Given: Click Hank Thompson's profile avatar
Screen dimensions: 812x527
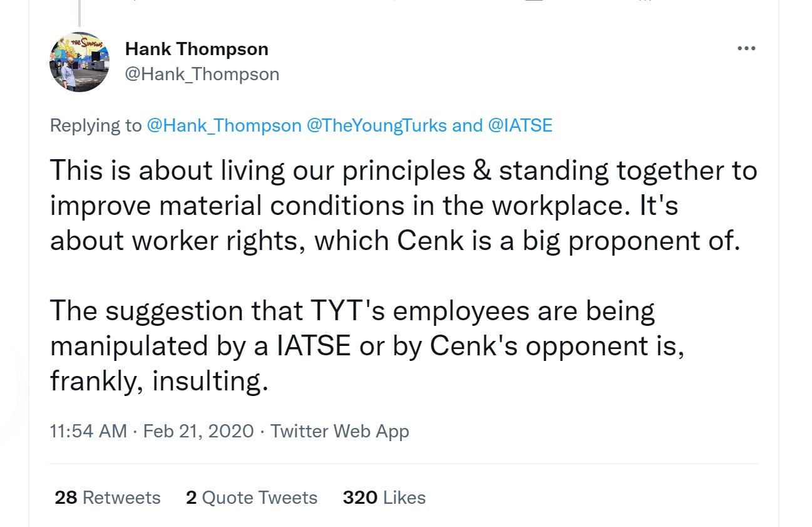Looking at the screenshot, I should point(79,62).
